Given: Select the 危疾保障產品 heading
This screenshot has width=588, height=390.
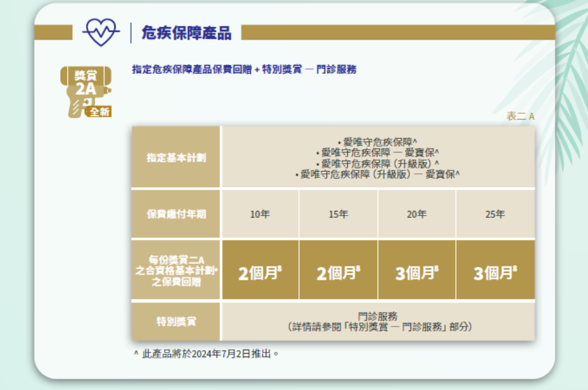Looking at the screenshot, I should pyautogui.click(x=187, y=33).
